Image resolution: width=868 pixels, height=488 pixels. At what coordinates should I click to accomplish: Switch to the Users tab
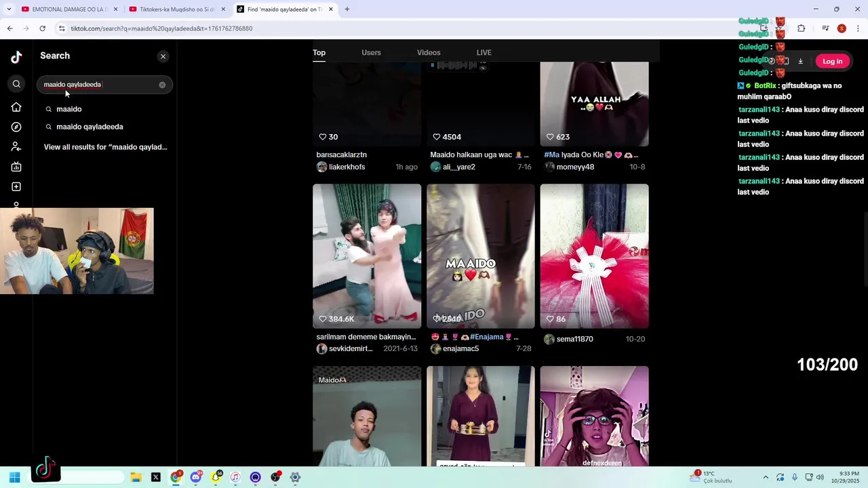pyautogui.click(x=371, y=53)
